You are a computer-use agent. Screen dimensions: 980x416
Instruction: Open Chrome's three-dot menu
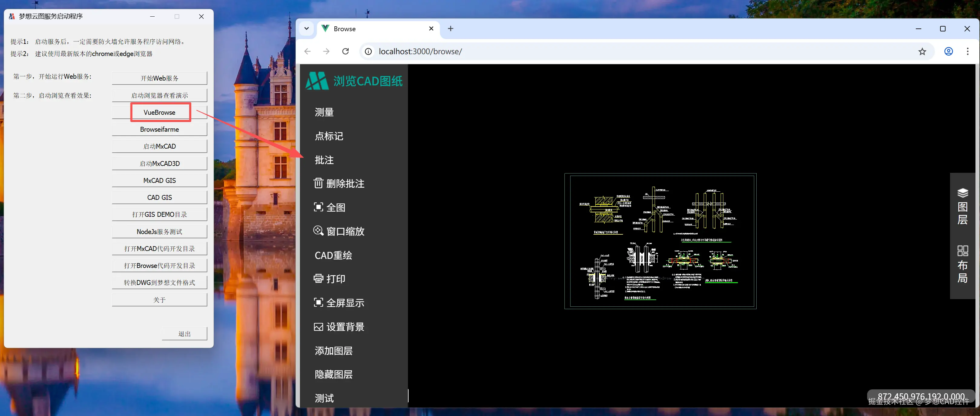pyautogui.click(x=967, y=51)
